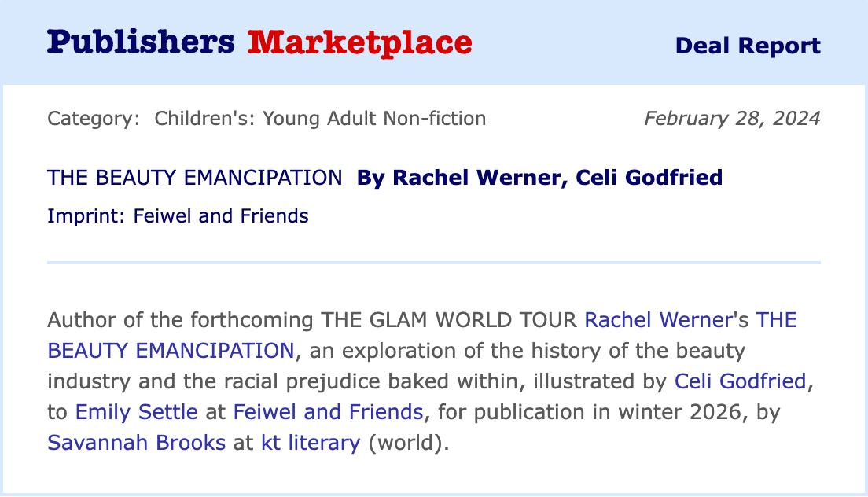Click the horizontal divider under the imprint

(x=434, y=263)
